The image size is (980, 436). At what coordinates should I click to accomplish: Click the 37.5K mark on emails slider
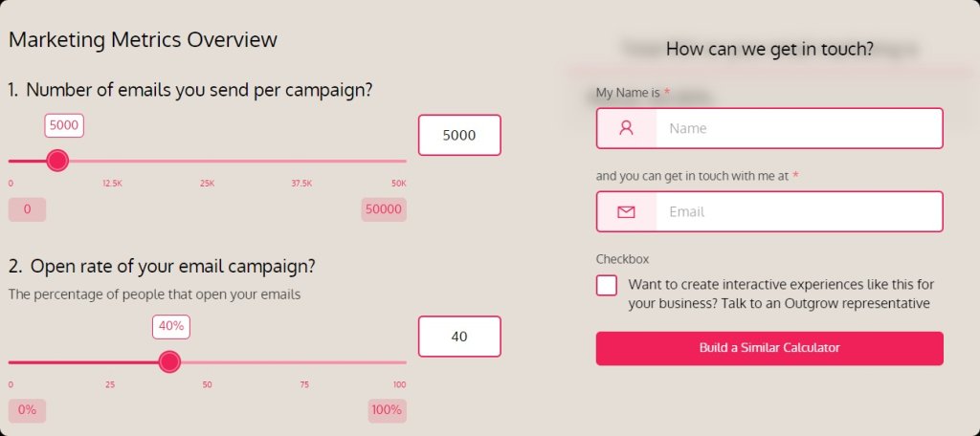pos(301,184)
